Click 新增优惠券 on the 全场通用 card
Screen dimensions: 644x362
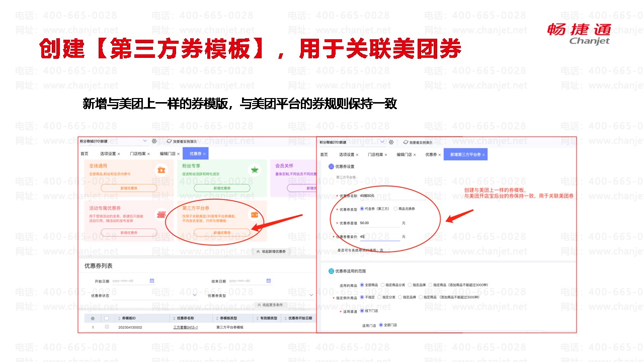point(129,188)
